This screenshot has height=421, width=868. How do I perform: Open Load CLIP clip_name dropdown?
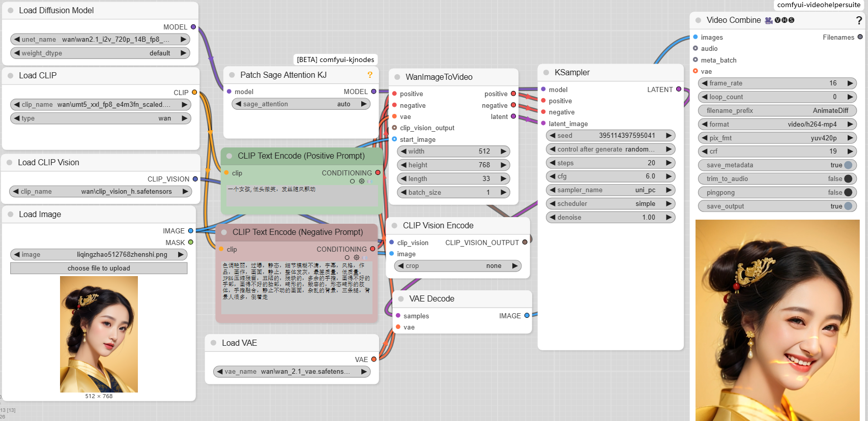click(x=101, y=104)
